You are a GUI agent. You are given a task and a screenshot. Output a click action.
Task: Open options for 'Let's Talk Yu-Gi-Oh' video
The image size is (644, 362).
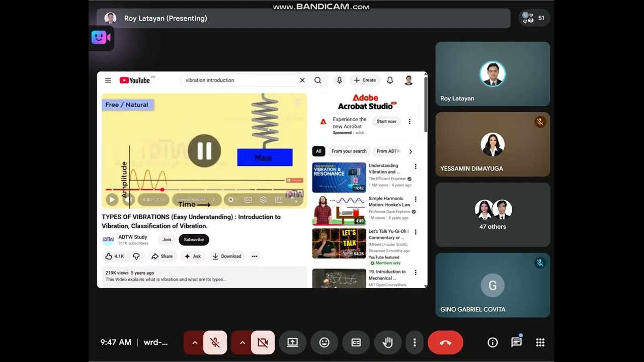coord(416,232)
